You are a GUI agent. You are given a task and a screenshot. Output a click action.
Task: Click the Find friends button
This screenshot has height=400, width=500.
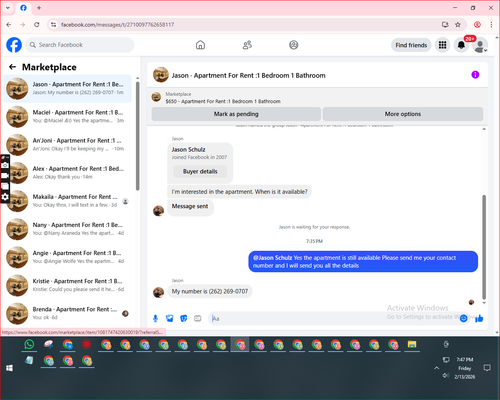[x=411, y=45]
